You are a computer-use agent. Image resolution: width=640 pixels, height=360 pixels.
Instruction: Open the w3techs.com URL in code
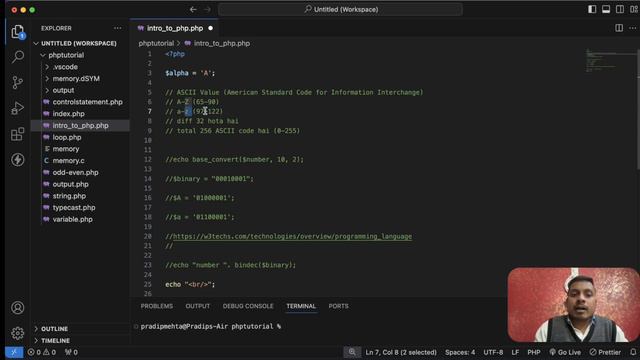point(292,236)
